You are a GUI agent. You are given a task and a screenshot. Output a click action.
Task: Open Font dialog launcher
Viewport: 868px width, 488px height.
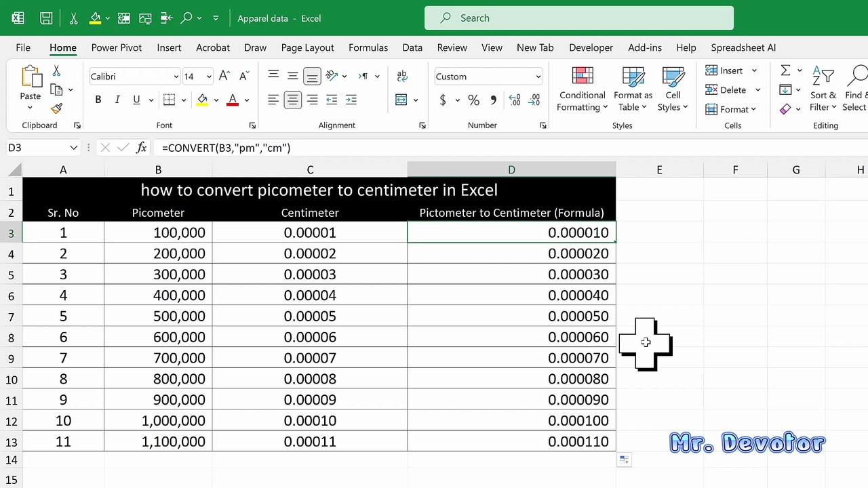252,125
